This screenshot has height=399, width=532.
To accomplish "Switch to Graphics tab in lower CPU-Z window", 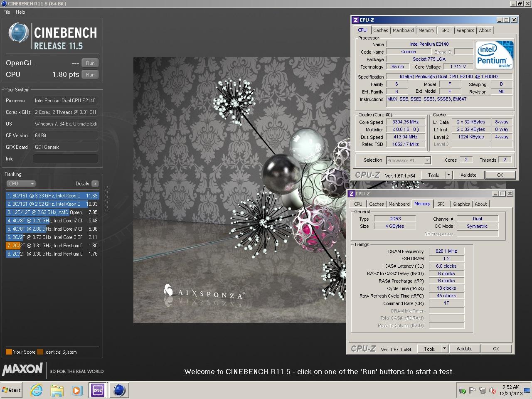I will pyautogui.click(x=461, y=204).
